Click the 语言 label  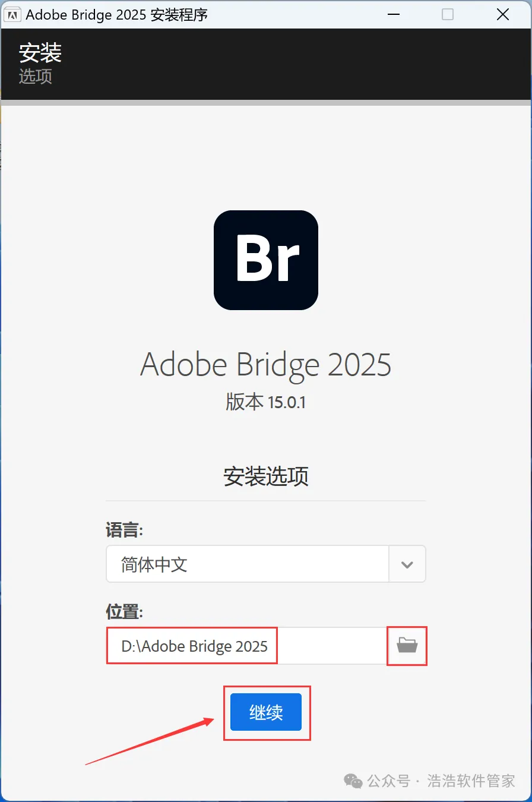(x=125, y=531)
